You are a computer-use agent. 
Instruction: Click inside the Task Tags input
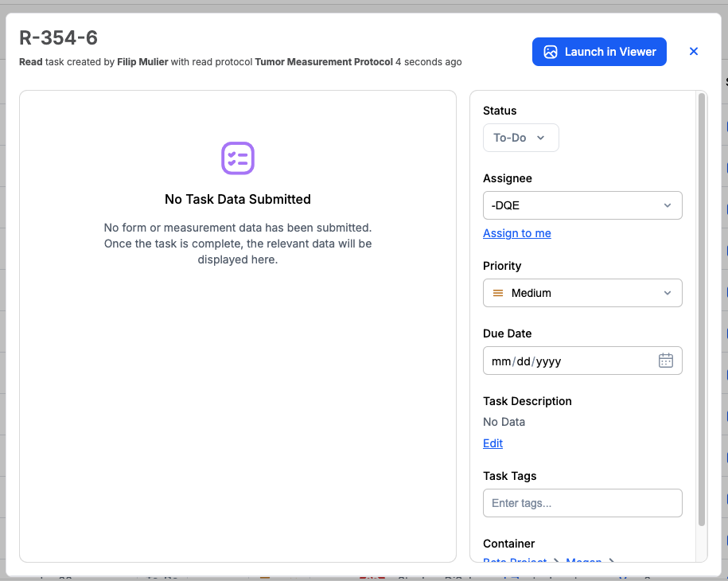(582, 503)
